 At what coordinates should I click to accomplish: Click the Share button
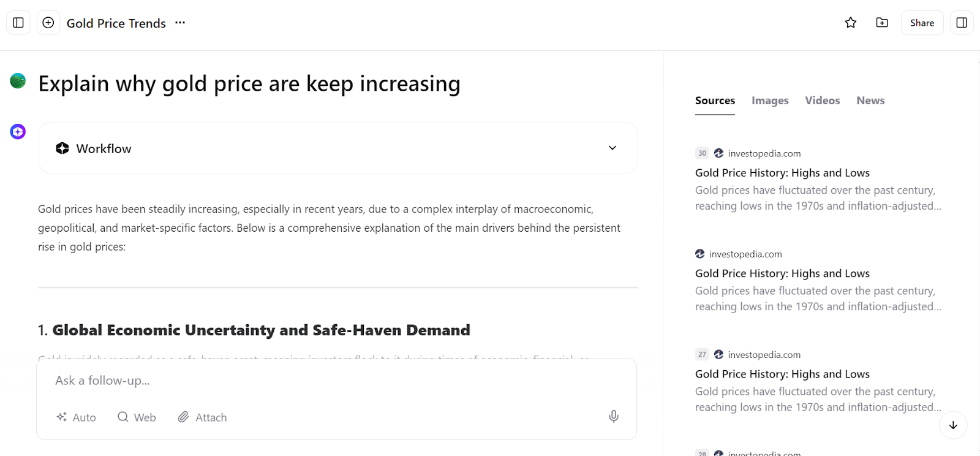click(x=921, y=23)
